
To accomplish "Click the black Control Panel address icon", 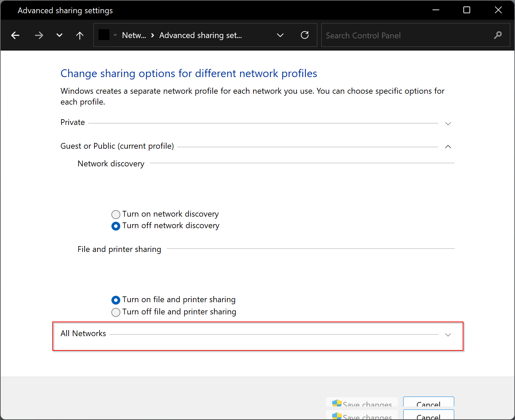I will [104, 35].
